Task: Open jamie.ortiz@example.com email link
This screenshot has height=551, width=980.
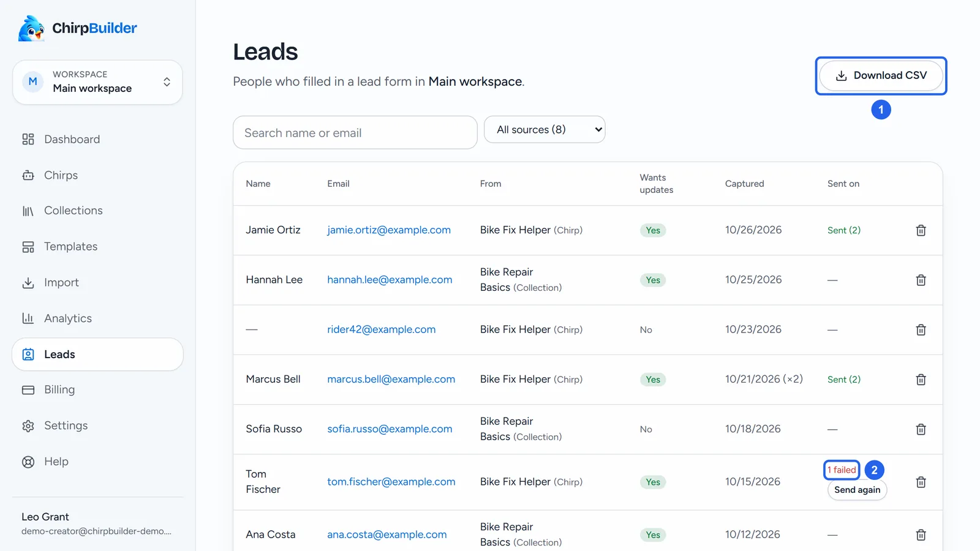Action: point(389,230)
